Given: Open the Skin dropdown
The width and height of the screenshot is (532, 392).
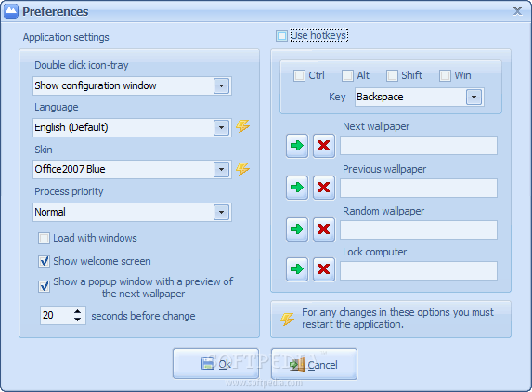Looking at the screenshot, I should click(x=221, y=169).
